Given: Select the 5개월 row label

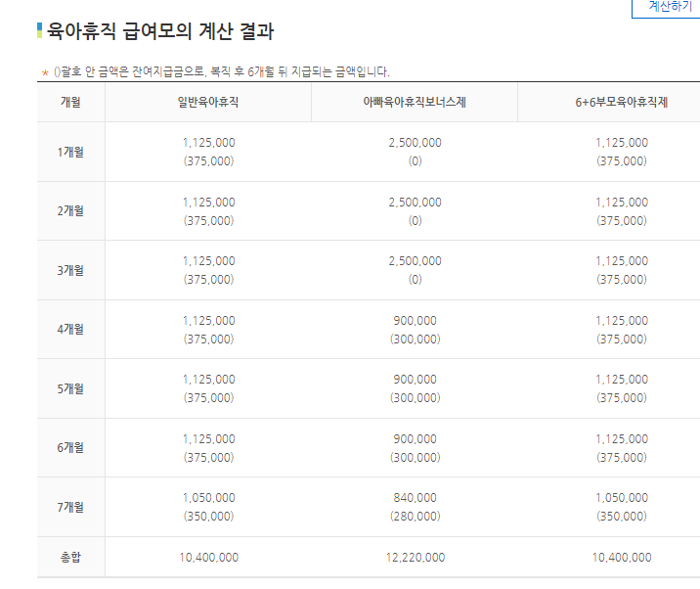Looking at the screenshot, I should pos(70,388).
